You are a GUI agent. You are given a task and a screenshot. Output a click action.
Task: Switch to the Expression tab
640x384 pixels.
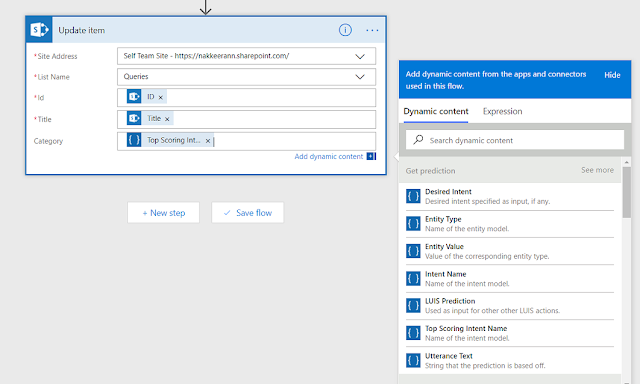click(502, 111)
